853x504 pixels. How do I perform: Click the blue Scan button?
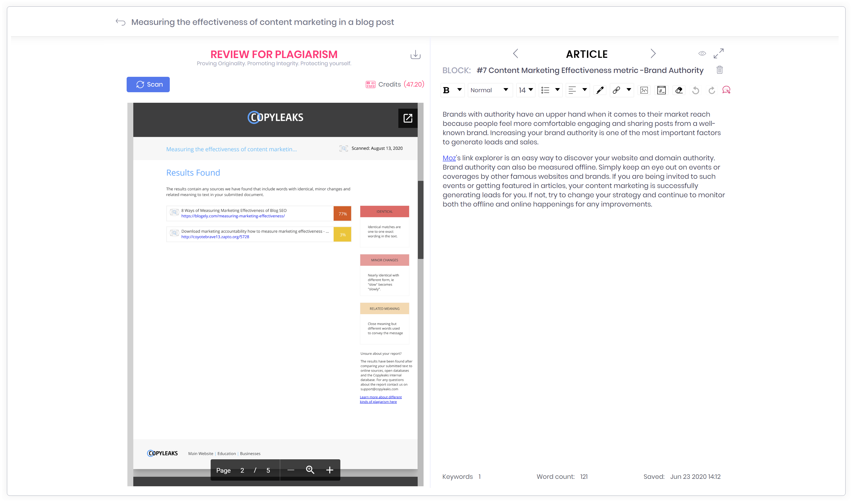[x=148, y=85]
